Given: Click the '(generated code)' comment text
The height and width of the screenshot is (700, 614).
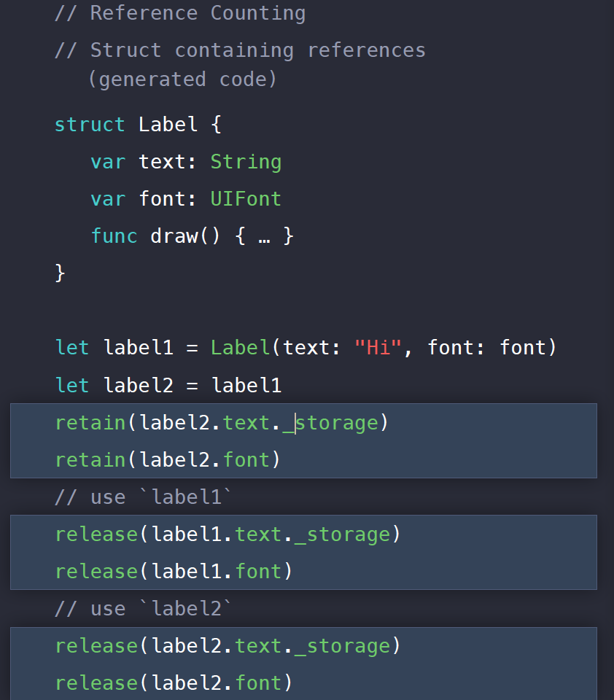Looking at the screenshot, I should click(x=182, y=79).
